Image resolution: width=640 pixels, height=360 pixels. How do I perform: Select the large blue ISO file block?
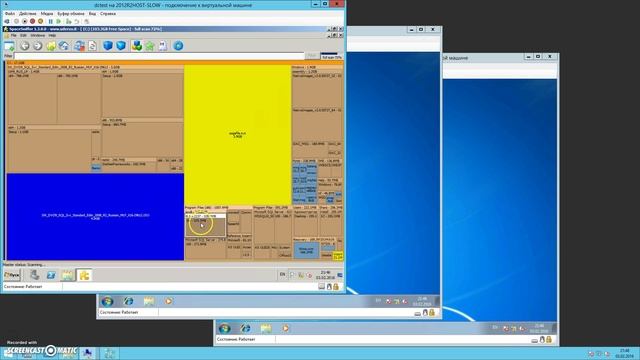tap(95, 217)
